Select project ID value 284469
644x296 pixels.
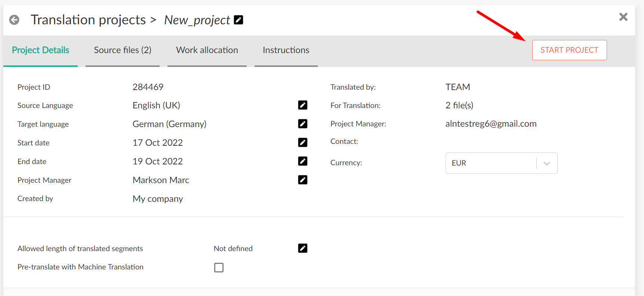(148, 87)
